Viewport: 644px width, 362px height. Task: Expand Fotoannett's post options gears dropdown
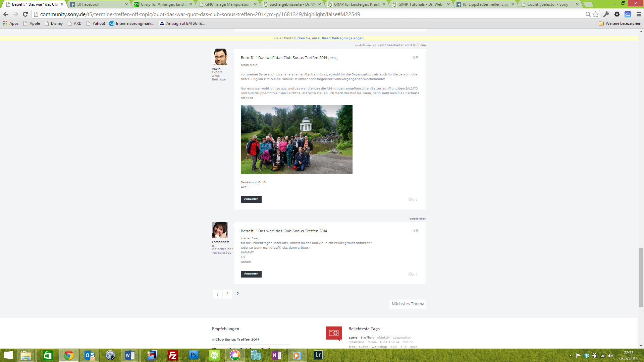411,274
